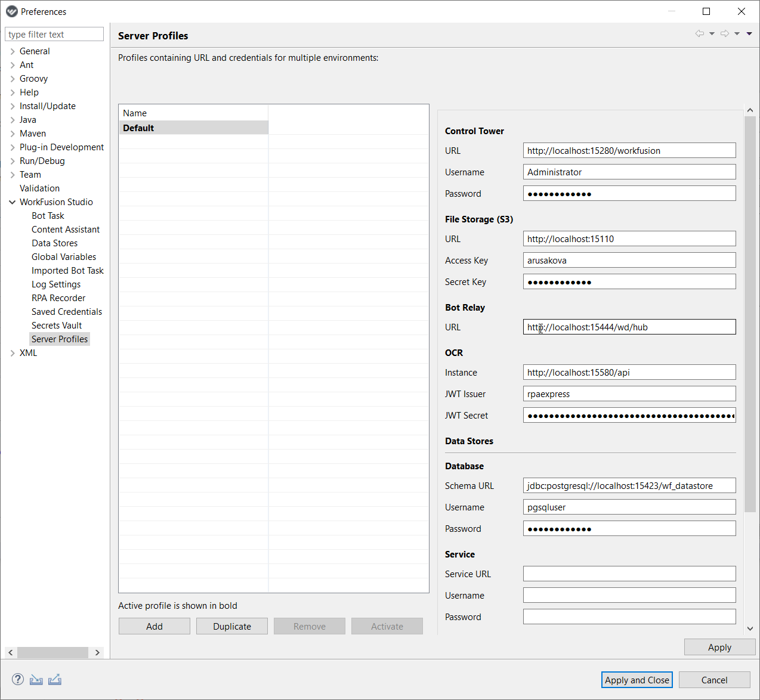Click the Database Schema URL field
Image resolution: width=760 pixels, height=700 pixels.
(629, 485)
